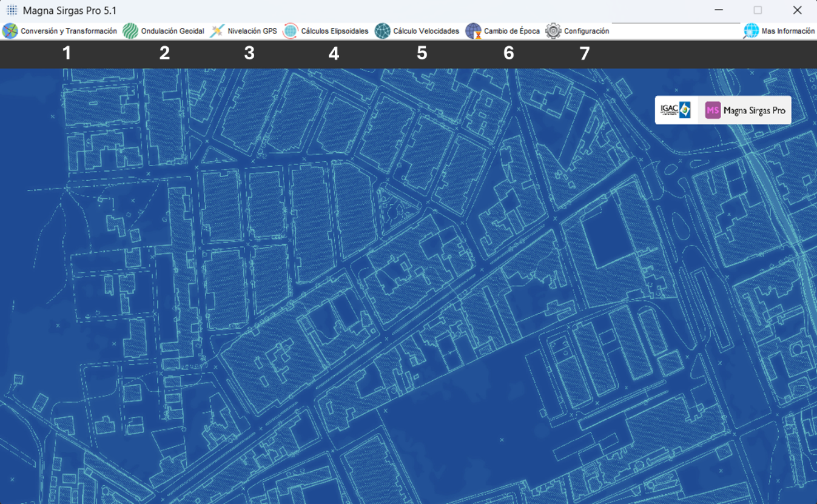Viewport: 817px width, 504px height.
Task: Click the Cálculos Elipsoidales ellipsoid icon
Action: [x=291, y=31]
